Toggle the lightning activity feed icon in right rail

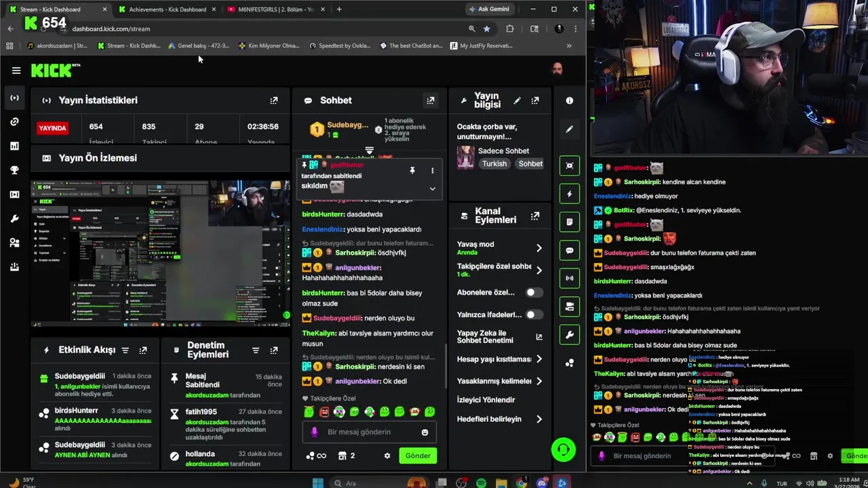click(570, 194)
